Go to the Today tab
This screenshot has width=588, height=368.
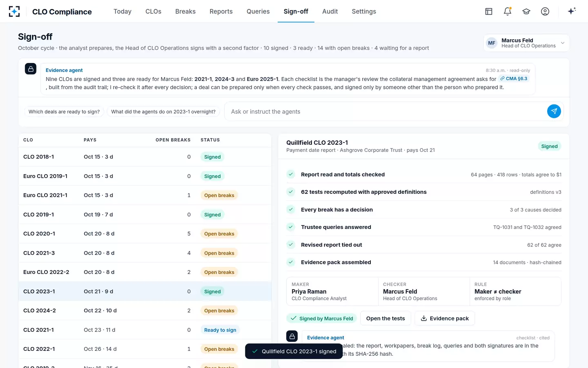(x=122, y=11)
